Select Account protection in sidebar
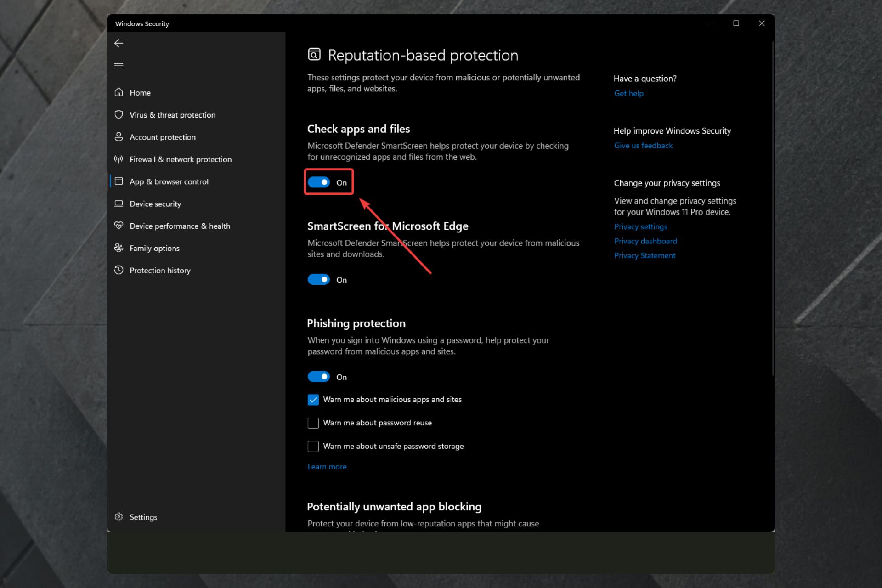Screen dimensions: 882x588 [x=163, y=137]
